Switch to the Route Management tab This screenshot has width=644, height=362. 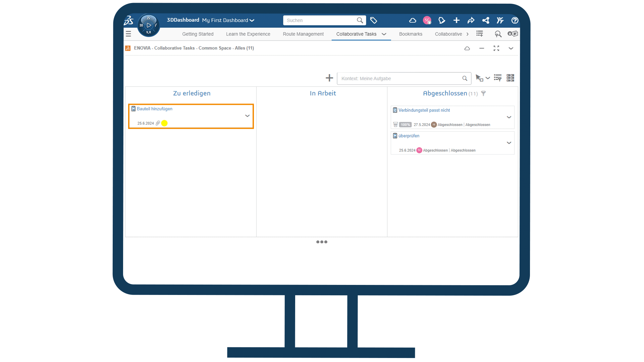click(303, 34)
